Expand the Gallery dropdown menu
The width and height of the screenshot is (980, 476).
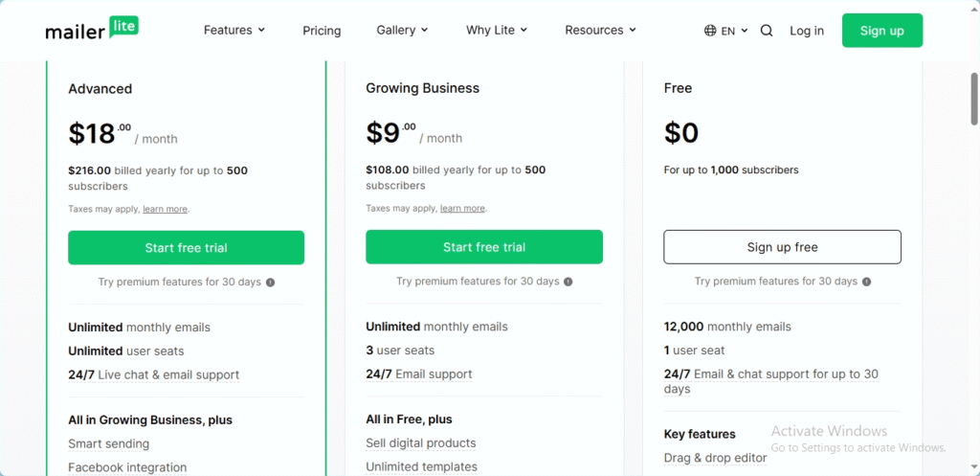click(x=402, y=30)
